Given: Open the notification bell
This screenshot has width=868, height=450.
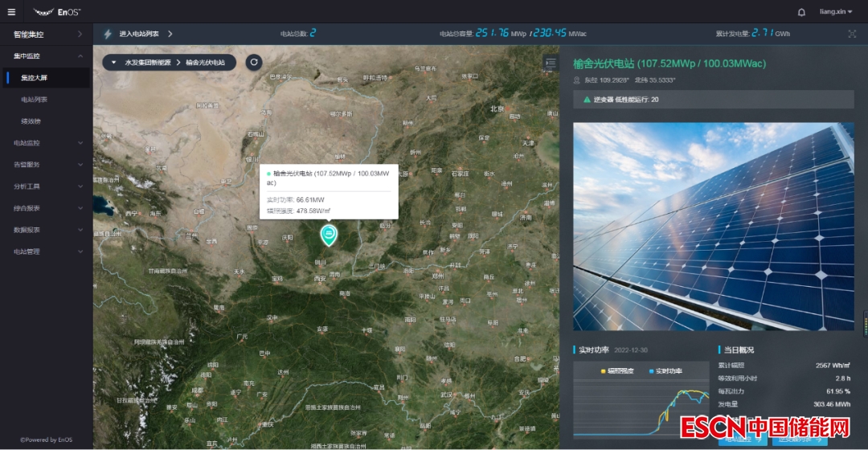Looking at the screenshot, I should point(801,12).
